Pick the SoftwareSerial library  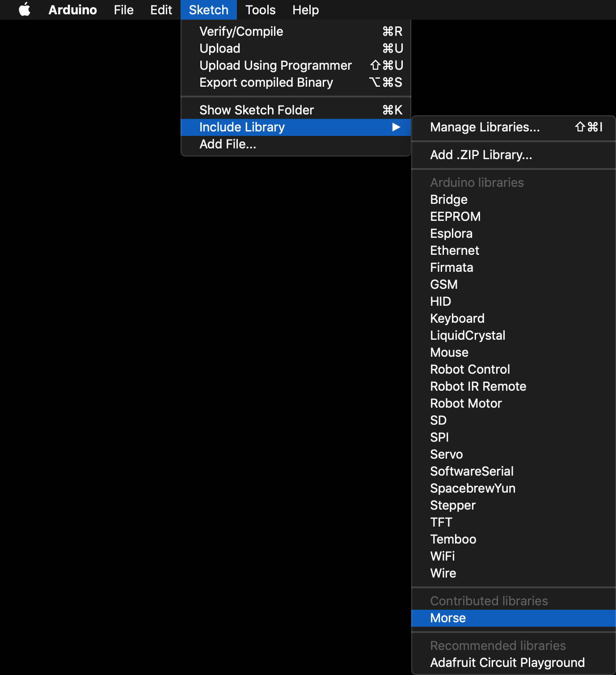coord(472,472)
